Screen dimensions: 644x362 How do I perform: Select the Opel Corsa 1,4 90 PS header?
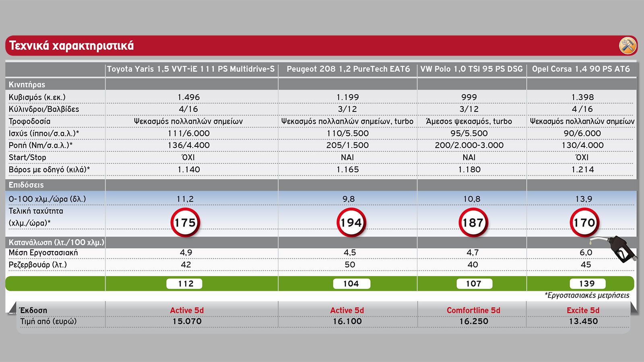pyautogui.click(x=581, y=69)
